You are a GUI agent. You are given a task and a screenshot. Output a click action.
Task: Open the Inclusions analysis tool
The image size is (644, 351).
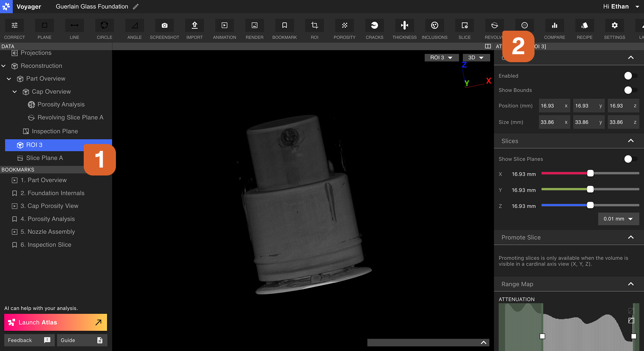coord(435,29)
